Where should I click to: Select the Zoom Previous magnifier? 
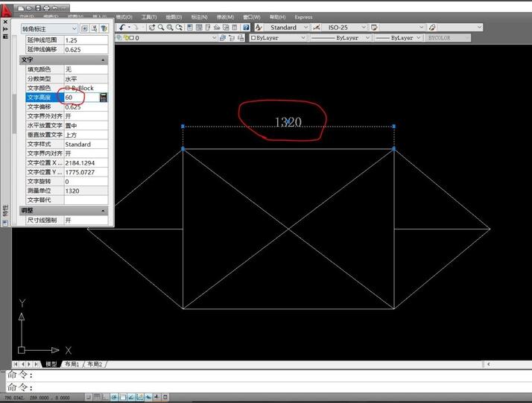tap(179, 28)
